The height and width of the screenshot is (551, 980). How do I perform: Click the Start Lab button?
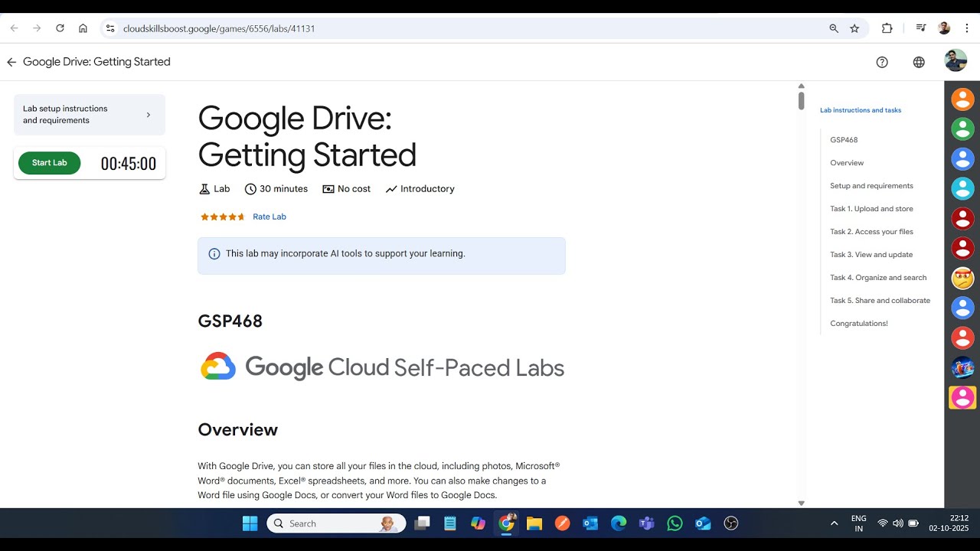pyautogui.click(x=50, y=163)
